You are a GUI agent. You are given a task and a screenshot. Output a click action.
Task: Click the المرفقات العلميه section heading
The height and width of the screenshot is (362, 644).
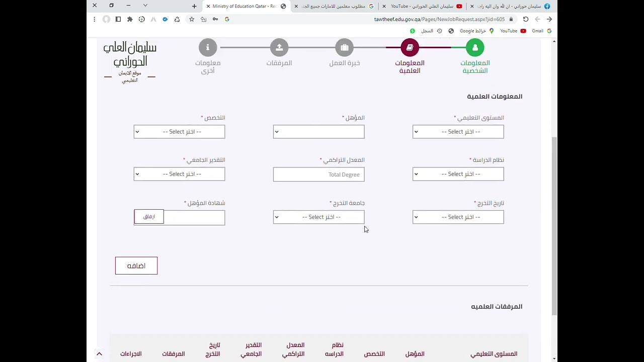(x=497, y=307)
